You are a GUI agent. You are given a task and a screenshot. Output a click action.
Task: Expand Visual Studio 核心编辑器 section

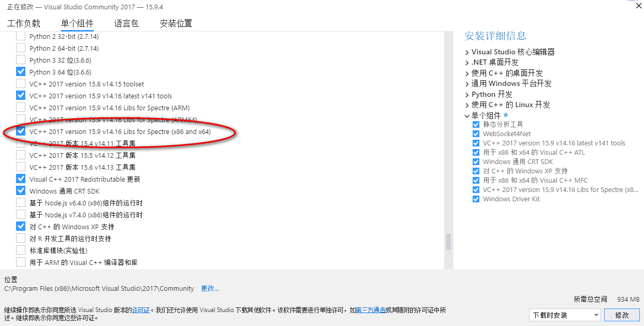tap(467, 52)
